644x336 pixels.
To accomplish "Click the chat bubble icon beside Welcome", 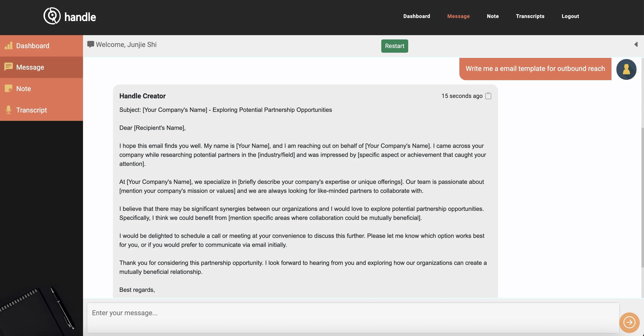I will (91, 45).
